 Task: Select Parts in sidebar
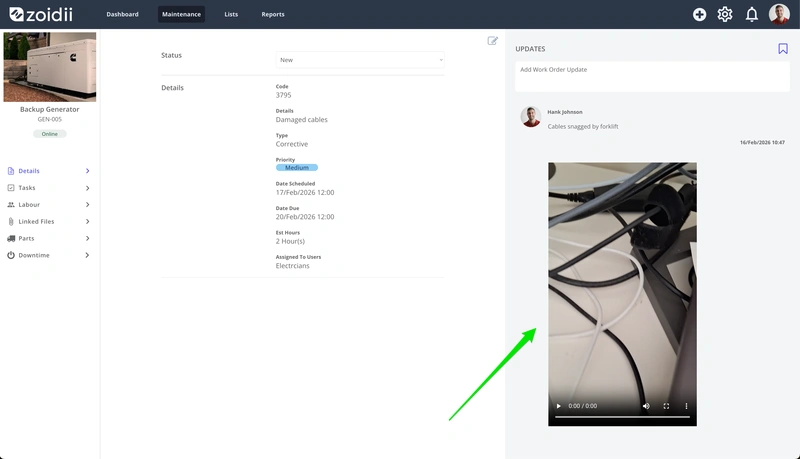(x=27, y=238)
